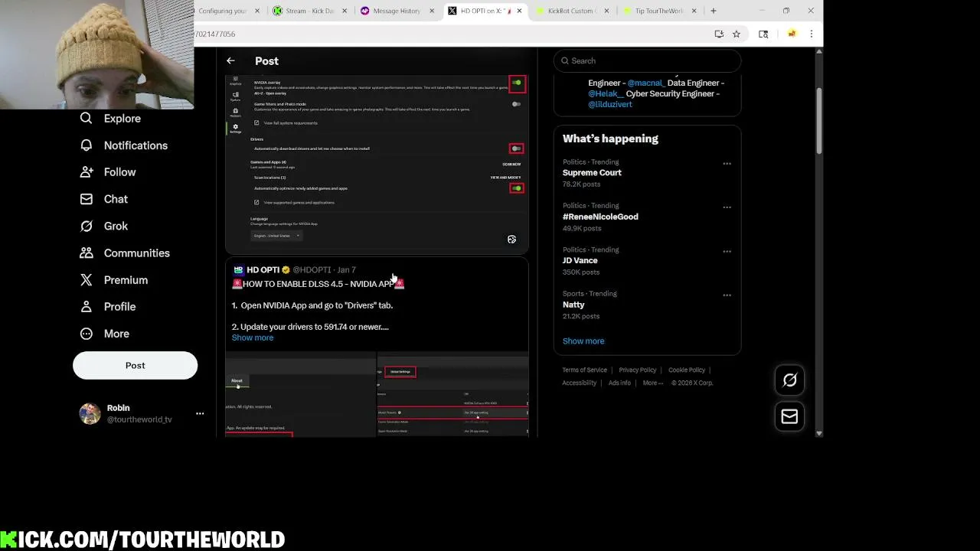Open Explore from the sidebar
980x551 pixels.
[x=111, y=119]
